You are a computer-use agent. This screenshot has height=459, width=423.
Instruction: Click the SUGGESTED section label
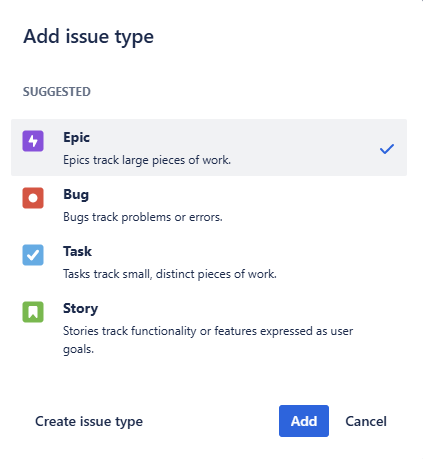pyautogui.click(x=57, y=92)
